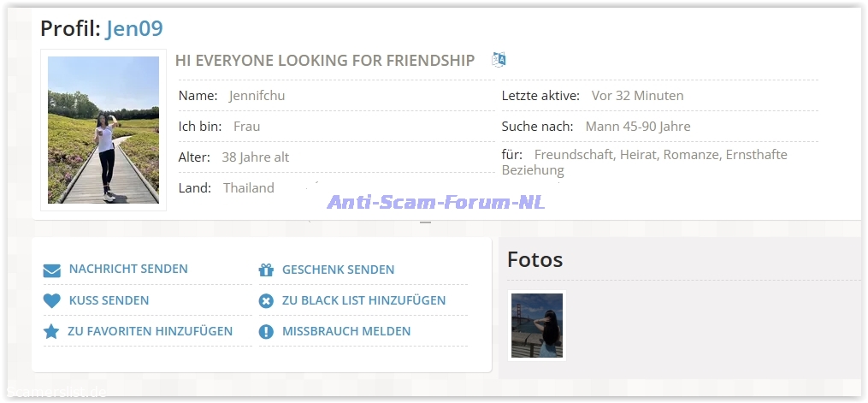Viewport: 868px width, 403px height.
Task: Open the Nachricht senden link
Action: coord(128,269)
